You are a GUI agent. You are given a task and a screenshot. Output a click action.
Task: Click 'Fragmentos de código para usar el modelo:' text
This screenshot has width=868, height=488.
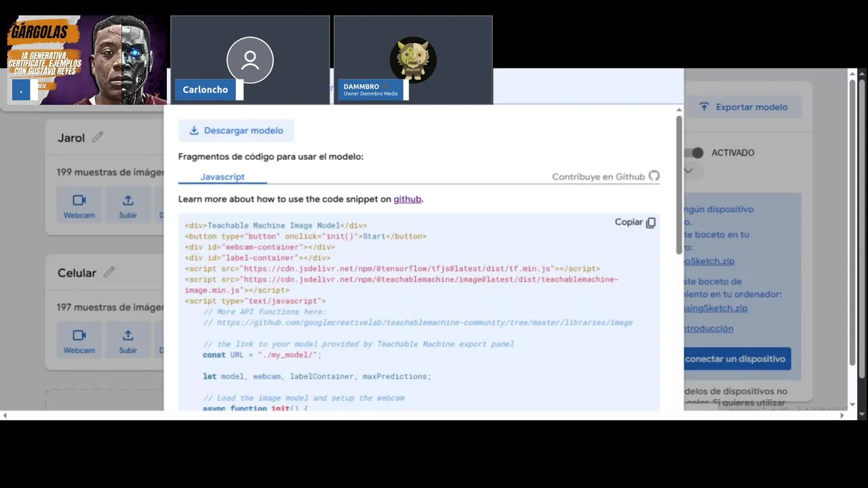[x=271, y=157]
